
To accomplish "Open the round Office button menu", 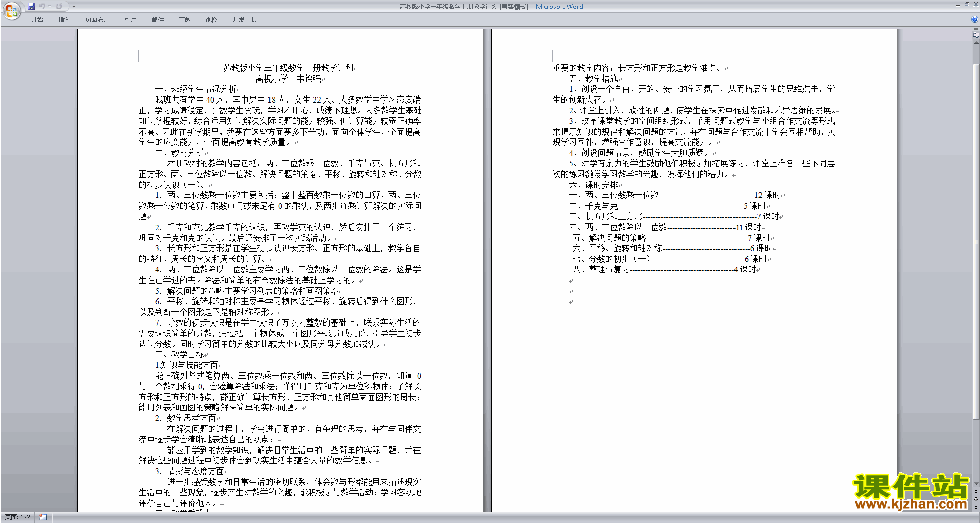I will [11, 11].
